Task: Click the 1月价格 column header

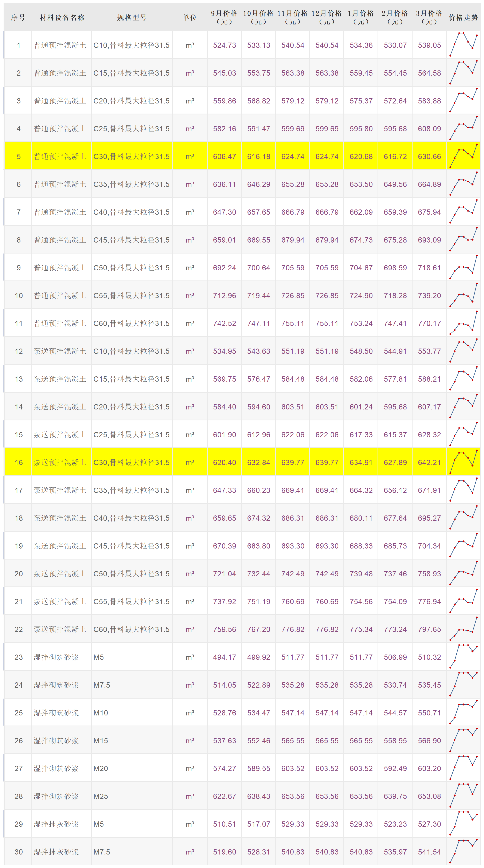Action: pyautogui.click(x=361, y=17)
